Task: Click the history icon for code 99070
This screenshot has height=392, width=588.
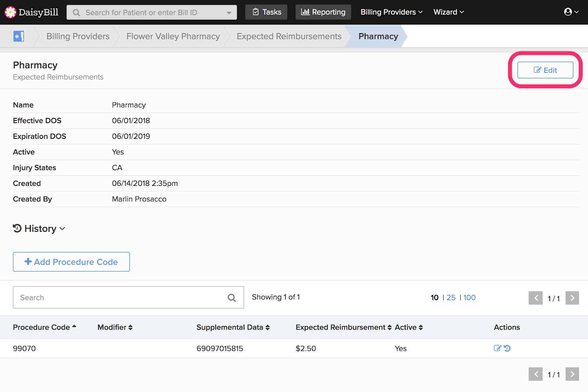Action: (x=507, y=348)
